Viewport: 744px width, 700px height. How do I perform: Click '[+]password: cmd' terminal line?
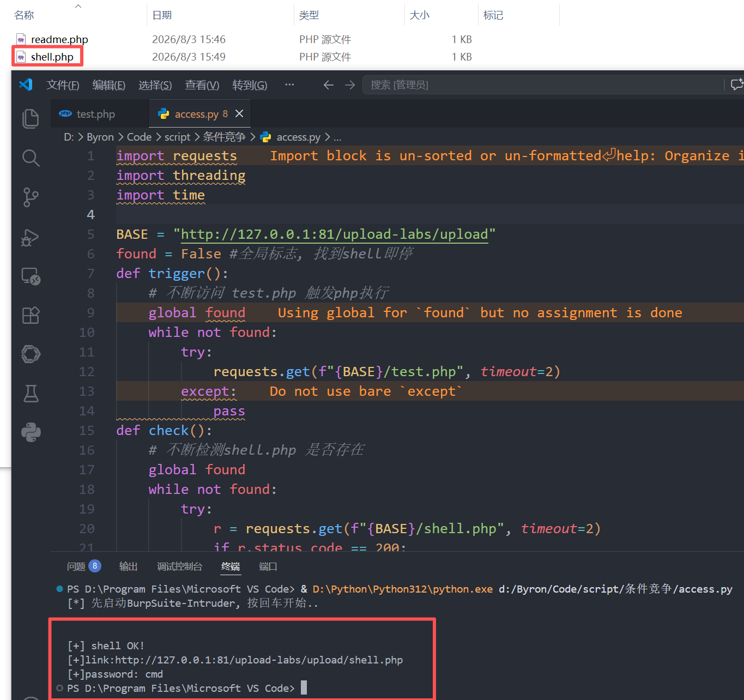(115, 674)
